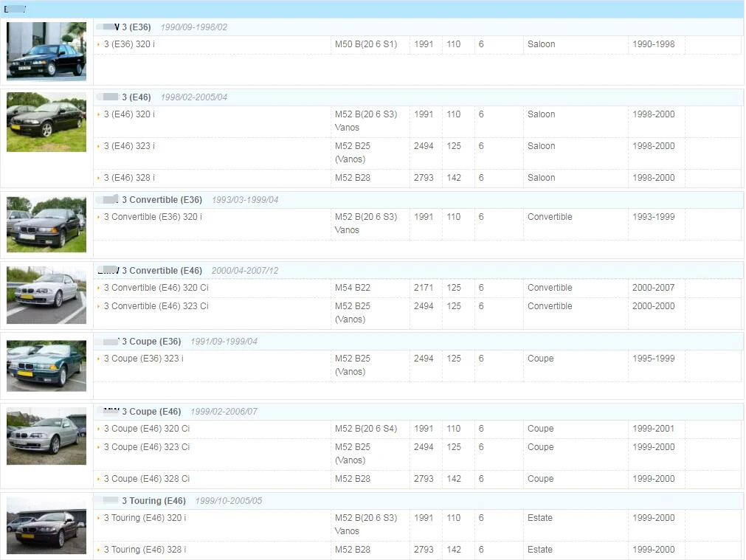Select the 3 (E46) 320 i variant
Image resolution: width=746 pixels, height=560 pixels.
(x=129, y=114)
